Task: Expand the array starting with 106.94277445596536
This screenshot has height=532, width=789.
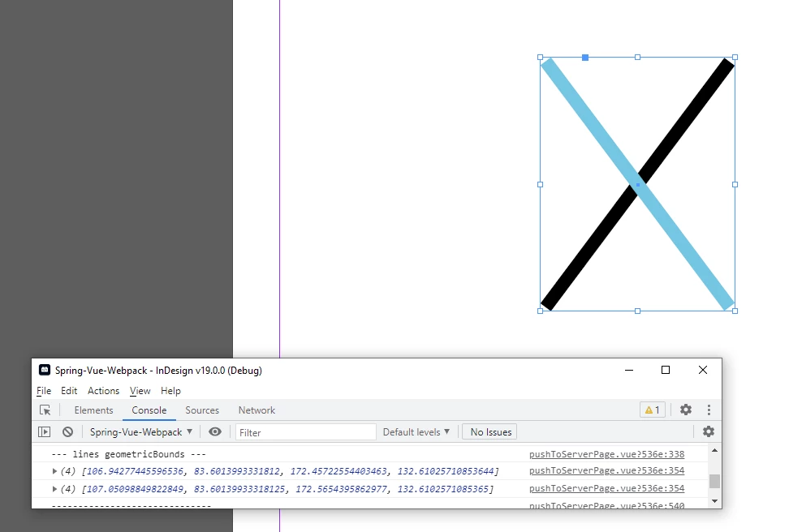Action: 54,471
